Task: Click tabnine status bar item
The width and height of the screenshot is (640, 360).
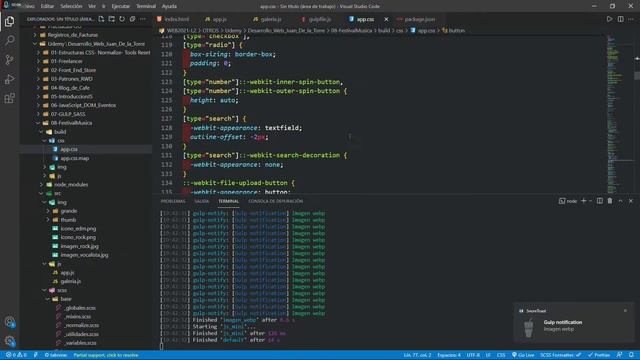Action: point(56,355)
